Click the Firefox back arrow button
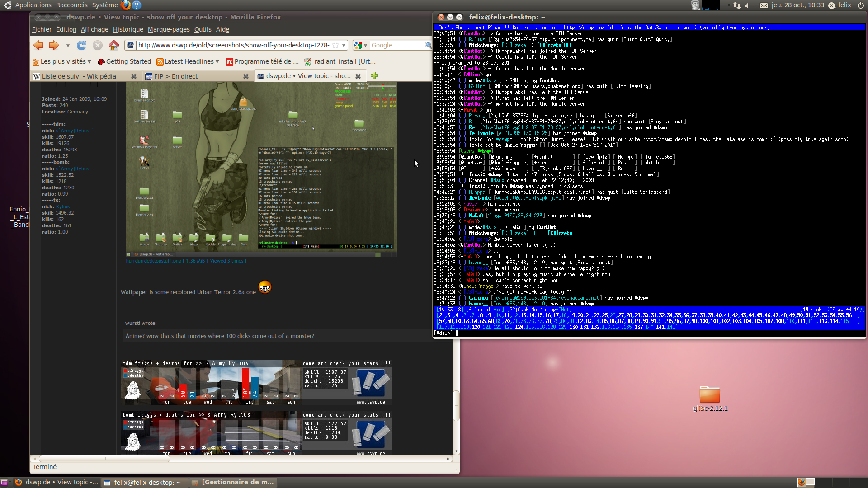 38,45
